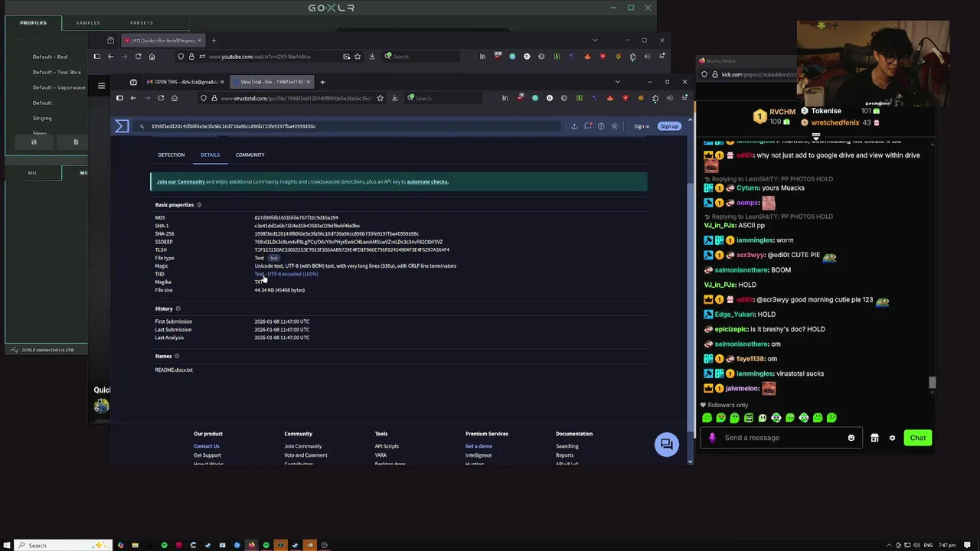This screenshot has width=980, height=551.
Task: Open the Kick chat shop icon
Action: tap(874, 438)
